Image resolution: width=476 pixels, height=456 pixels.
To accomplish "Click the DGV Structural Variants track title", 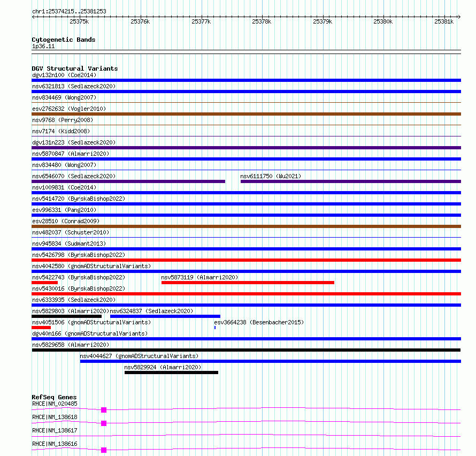I will point(75,69).
